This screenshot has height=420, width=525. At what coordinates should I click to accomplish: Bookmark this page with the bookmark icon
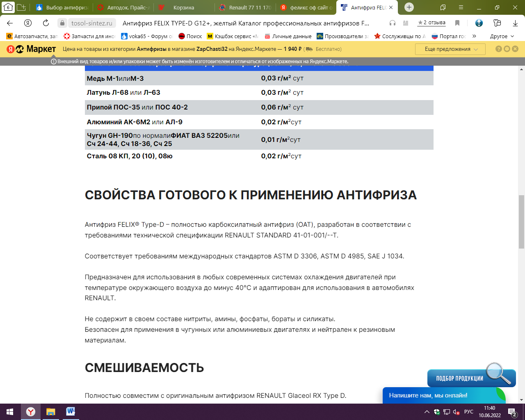457,23
